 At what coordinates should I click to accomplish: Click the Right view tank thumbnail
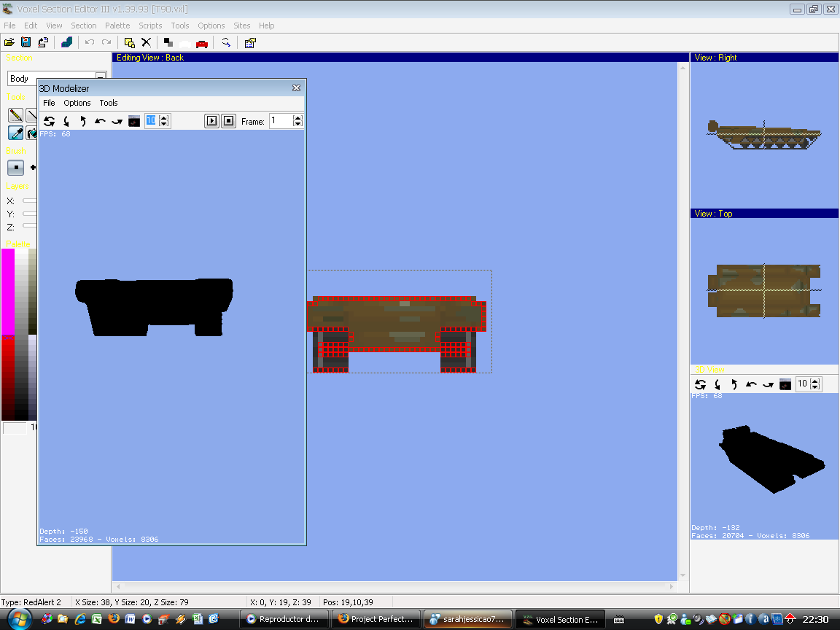coord(764,134)
